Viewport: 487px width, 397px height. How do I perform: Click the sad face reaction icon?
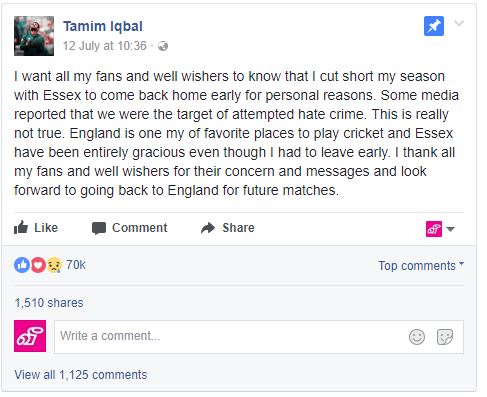coord(54,265)
